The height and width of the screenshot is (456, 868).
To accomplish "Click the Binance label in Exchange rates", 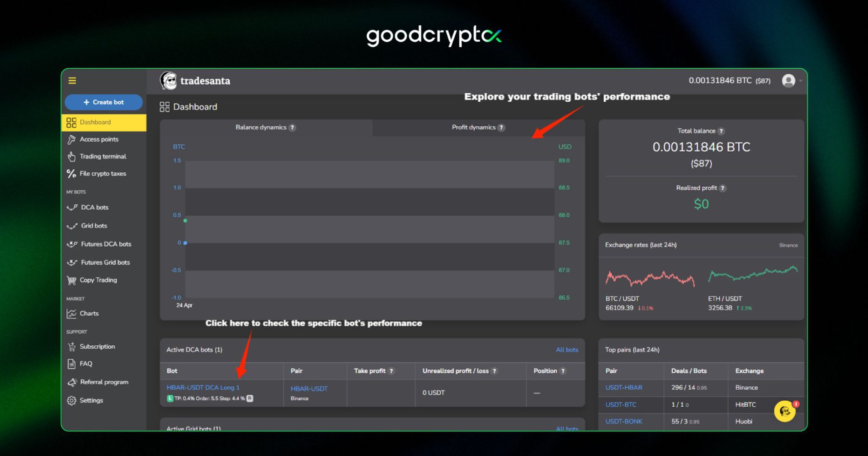I will [x=788, y=245].
